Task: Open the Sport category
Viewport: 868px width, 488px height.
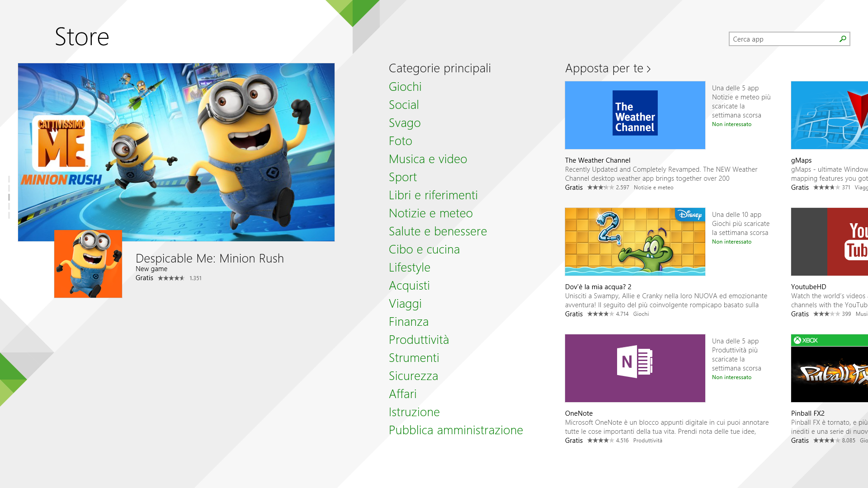Action: pos(403,177)
